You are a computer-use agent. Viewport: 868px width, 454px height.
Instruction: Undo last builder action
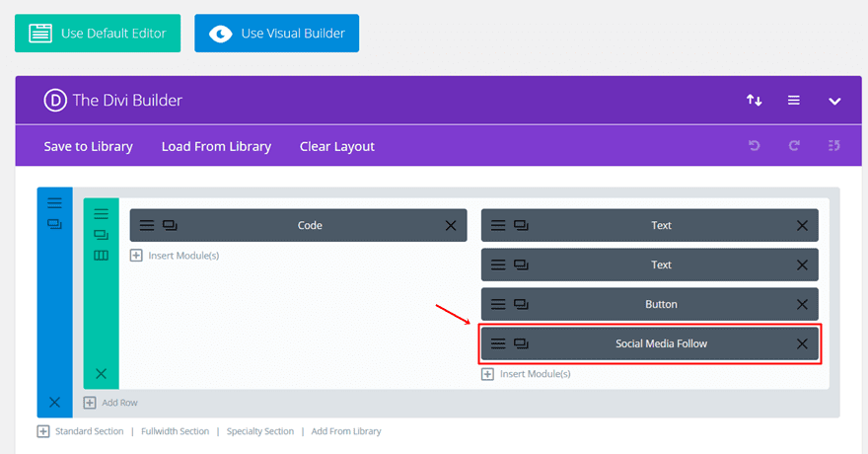(754, 146)
